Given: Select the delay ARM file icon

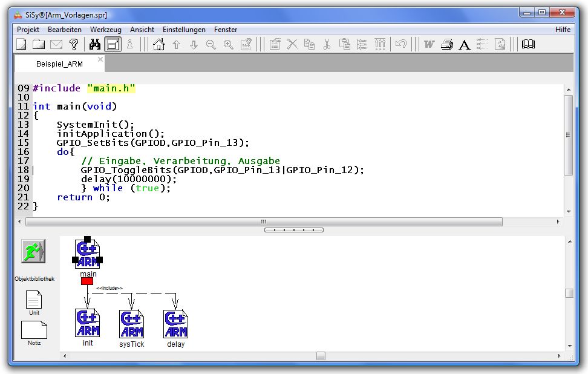Looking at the screenshot, I should tap(175, 324).
